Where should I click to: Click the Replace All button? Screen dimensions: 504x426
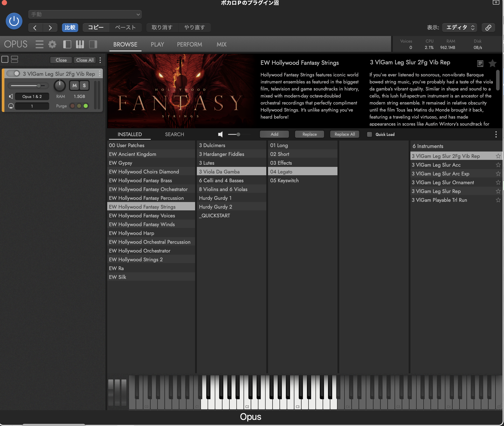(345, 134)
